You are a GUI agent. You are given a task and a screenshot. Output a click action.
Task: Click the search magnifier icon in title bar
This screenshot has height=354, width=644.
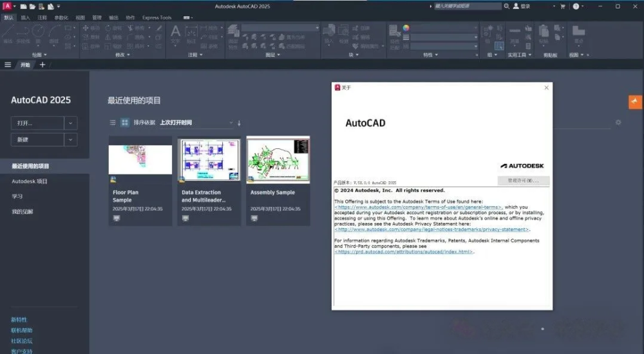506,6
